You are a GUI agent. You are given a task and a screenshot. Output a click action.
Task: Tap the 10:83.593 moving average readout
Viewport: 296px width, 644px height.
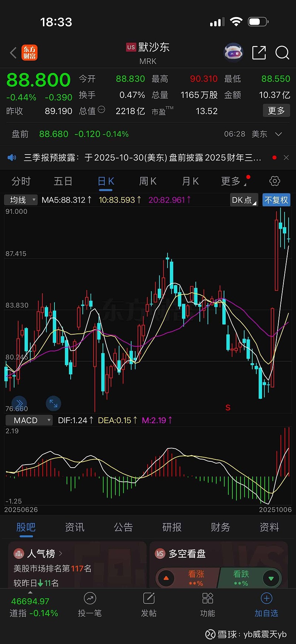tap(120, 200)
